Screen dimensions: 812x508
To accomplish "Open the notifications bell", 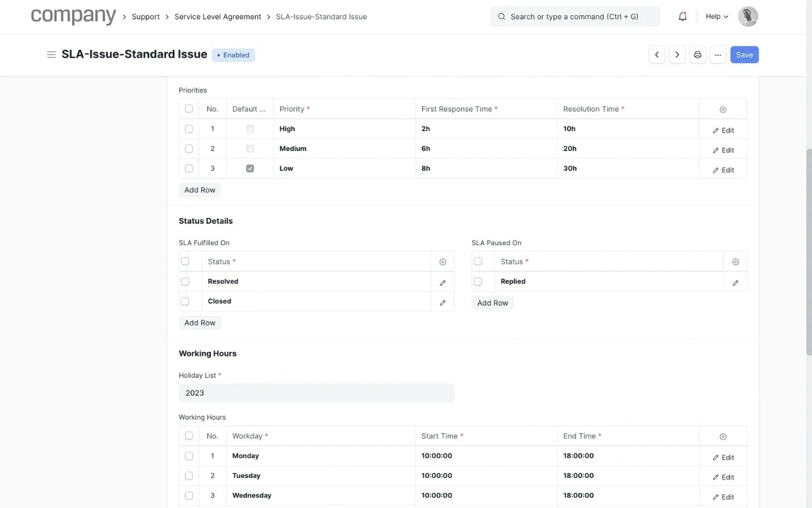I will tap(682, 16).
